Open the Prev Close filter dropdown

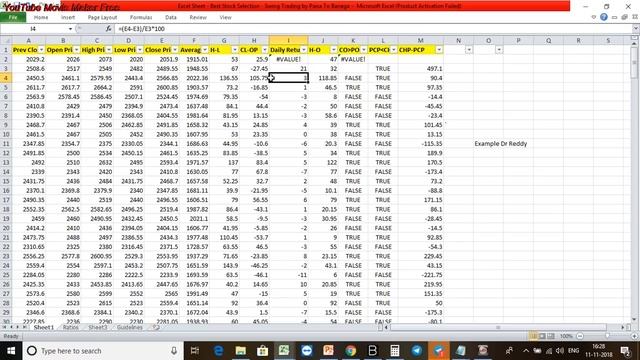(x=41, y=50)
